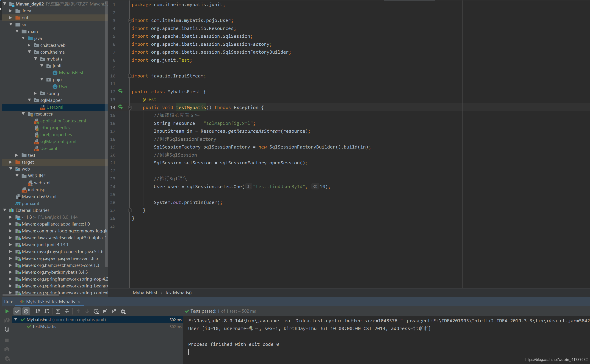The image size is (590, 364).
Task: Open log4j.properties file
Action: coord(56,135)
